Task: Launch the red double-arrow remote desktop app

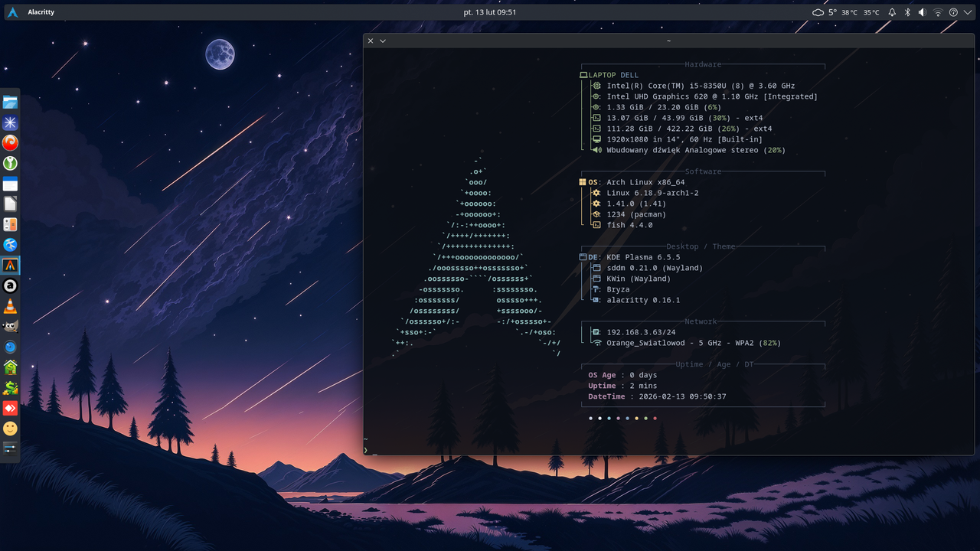Action: pos(10,408)
